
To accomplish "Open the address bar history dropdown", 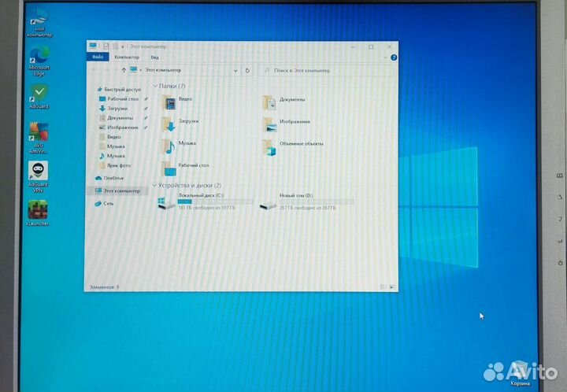I will [235, 71].
